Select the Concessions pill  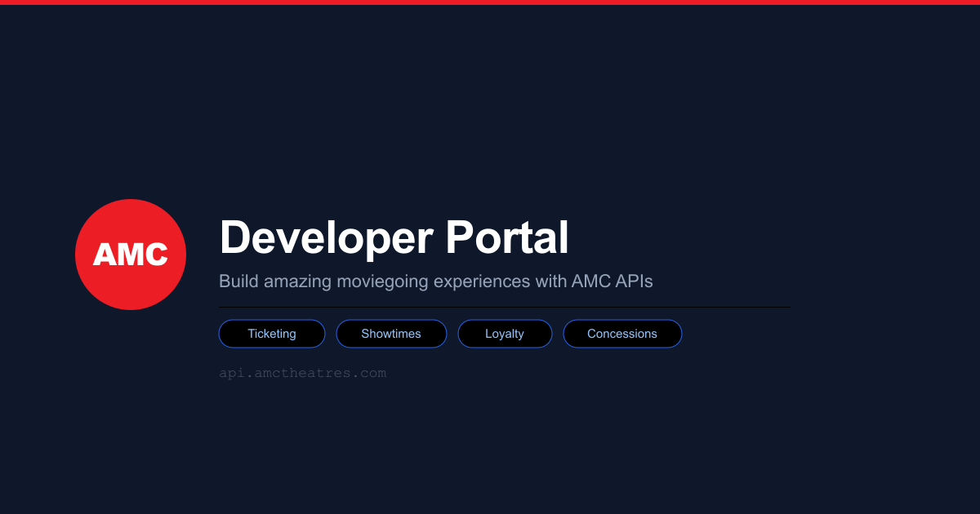622,334
